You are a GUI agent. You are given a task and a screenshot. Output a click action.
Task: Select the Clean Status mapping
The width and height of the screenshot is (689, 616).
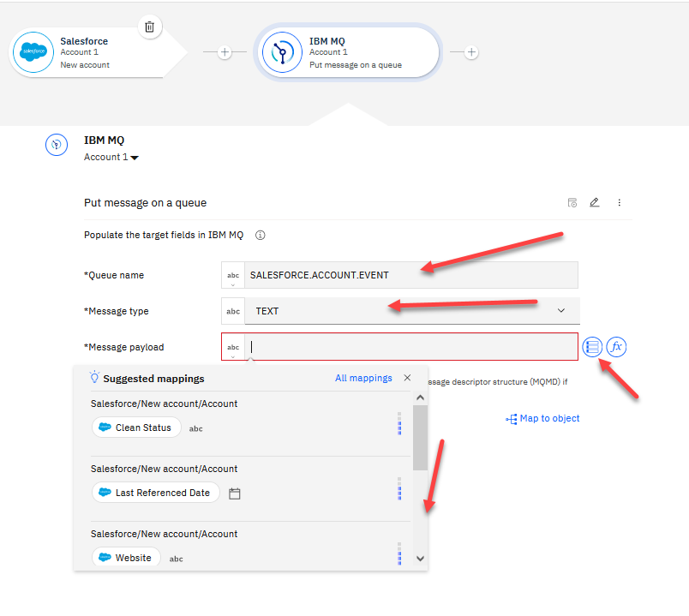tap(136, 428)
